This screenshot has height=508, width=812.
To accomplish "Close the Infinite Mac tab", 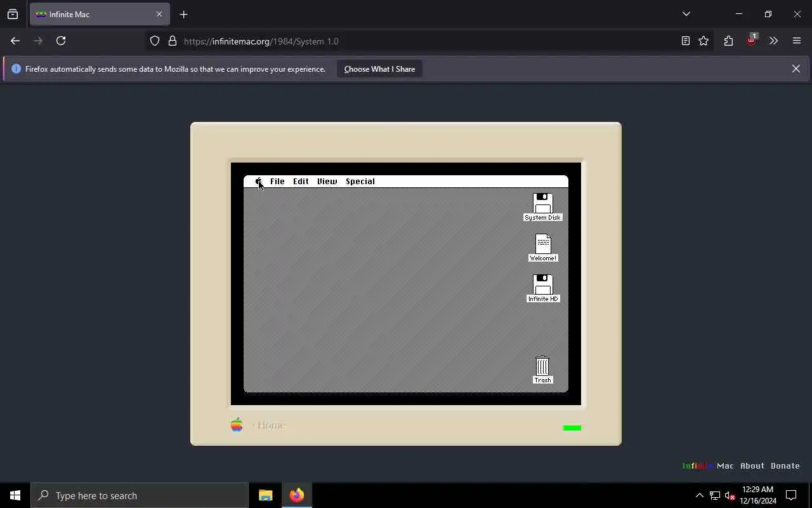I will click(159, 14).
